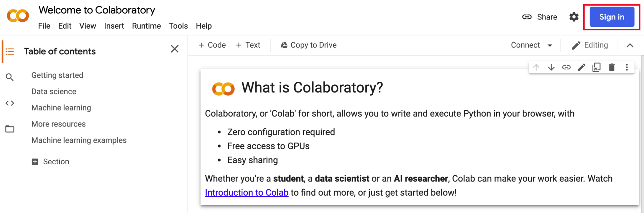The width and height of the screenshot is (644, 213).
Task: Expand the Connect options arrow
Action: point(550,45)
